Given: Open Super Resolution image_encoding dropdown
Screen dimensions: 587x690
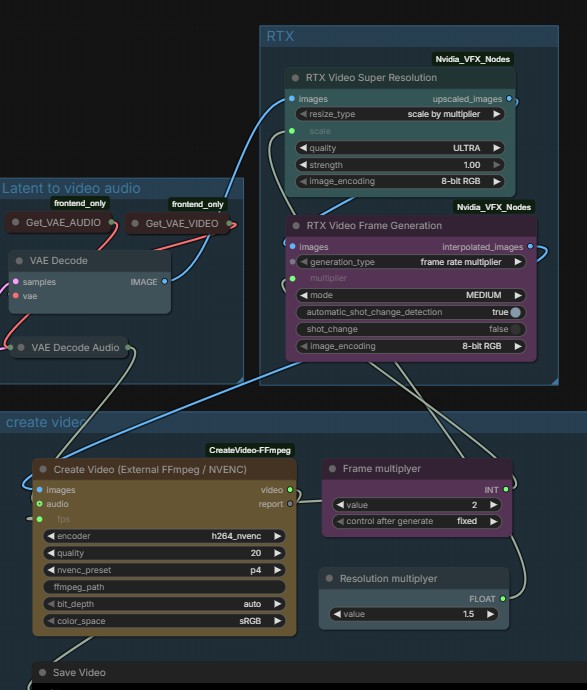Looking at the screenshot, I should [x=400, y=181].
